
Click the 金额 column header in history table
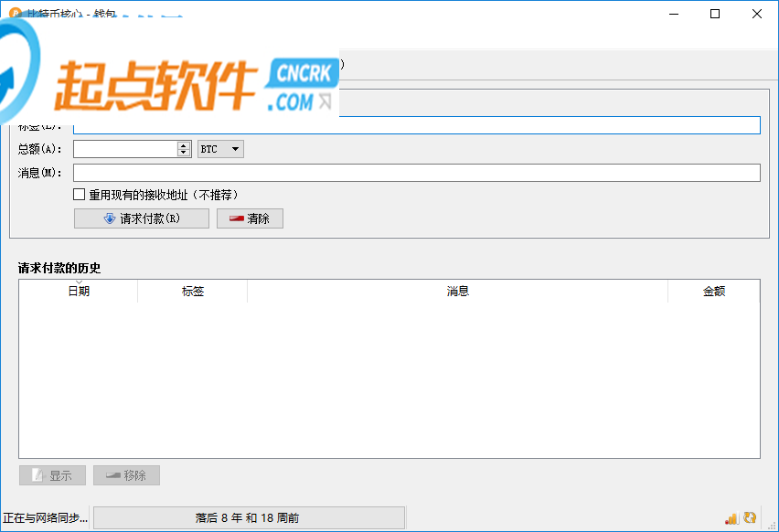pyautogui.click(x=714, y=291)
